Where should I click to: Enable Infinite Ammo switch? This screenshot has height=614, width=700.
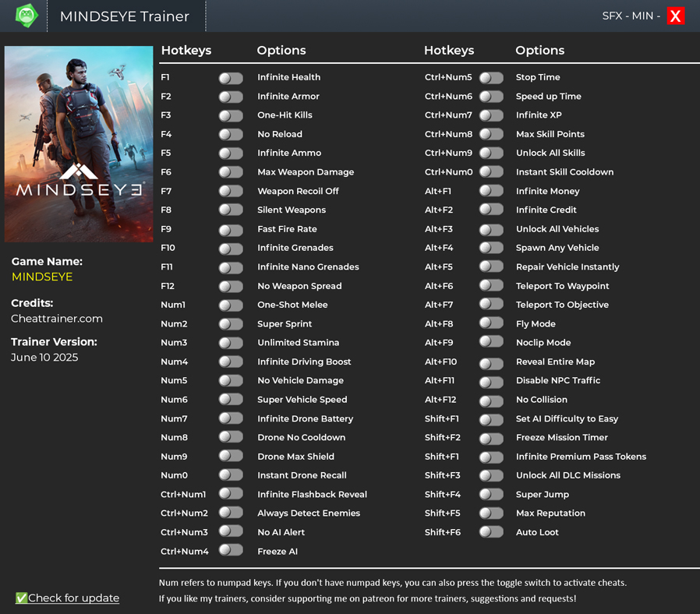231,153
